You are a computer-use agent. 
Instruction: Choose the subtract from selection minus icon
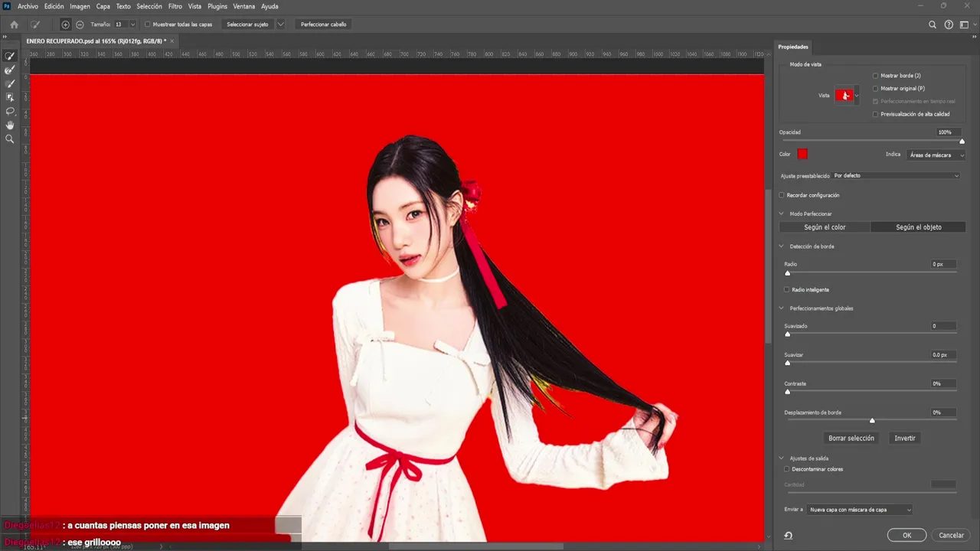point(80,24)
